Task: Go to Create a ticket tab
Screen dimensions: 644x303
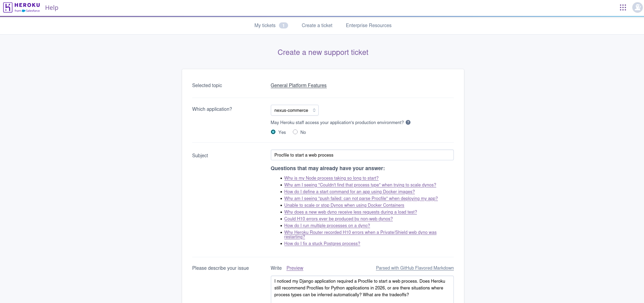Action: [317, 25]
